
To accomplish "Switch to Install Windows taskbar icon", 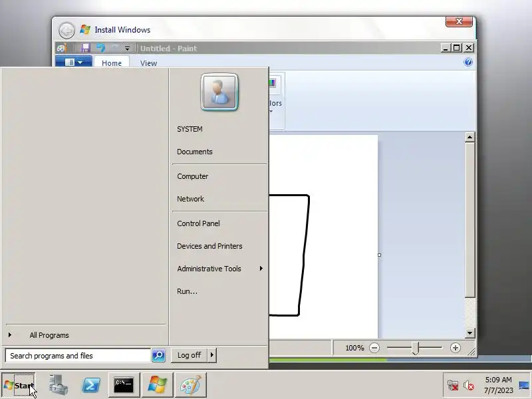I will click(x=157, y=385).
